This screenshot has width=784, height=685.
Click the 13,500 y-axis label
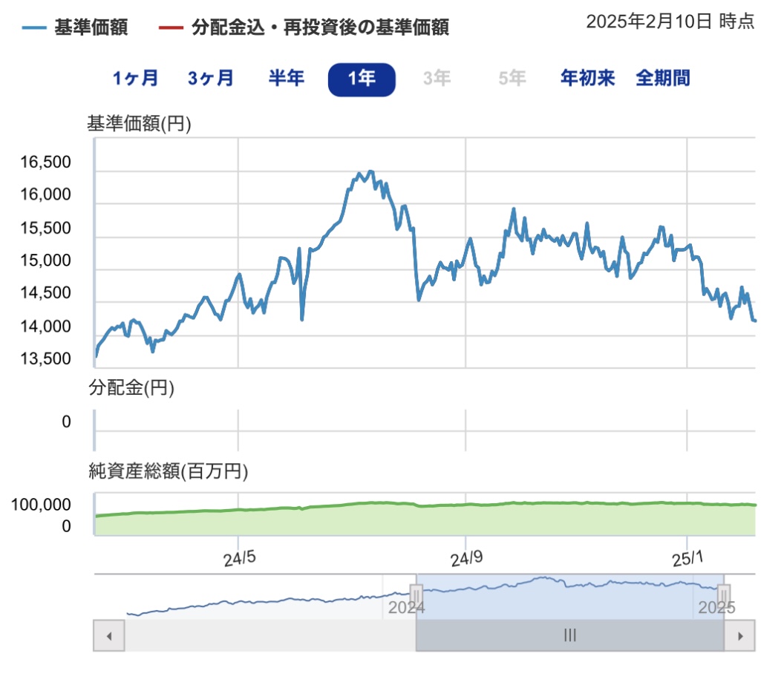tap(45, 358)
